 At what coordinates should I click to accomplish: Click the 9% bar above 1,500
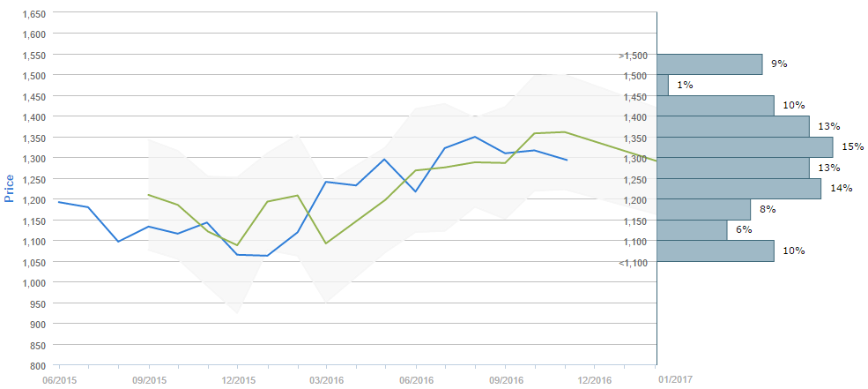pyautogui.click(x=709, y=64)
